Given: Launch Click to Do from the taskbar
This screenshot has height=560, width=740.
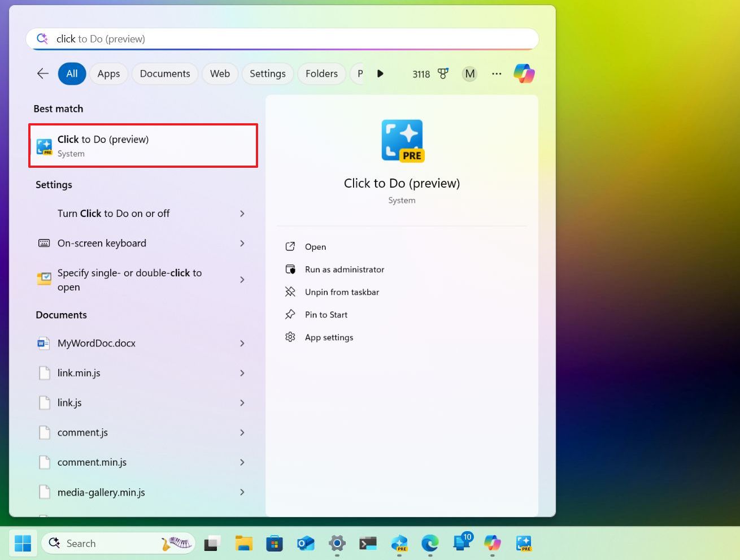Looking at the screenshot, I should coord(523,543).
